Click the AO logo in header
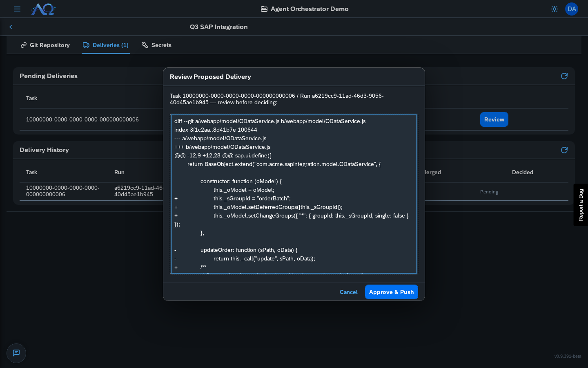Image resolution: width=588 pixels, height=368 pixels. coord(43,9)
